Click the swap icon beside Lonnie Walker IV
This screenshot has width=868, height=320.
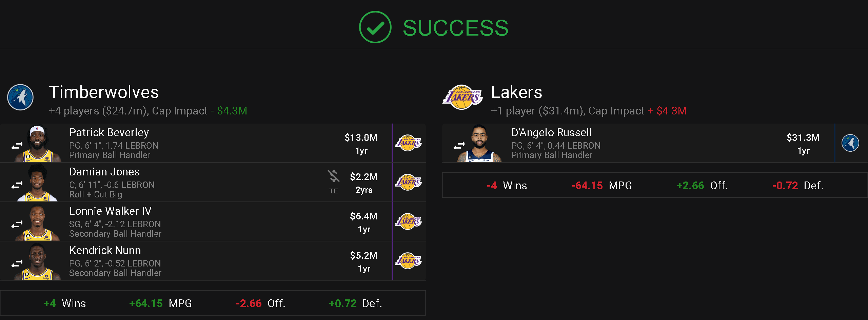coord(17,224)
